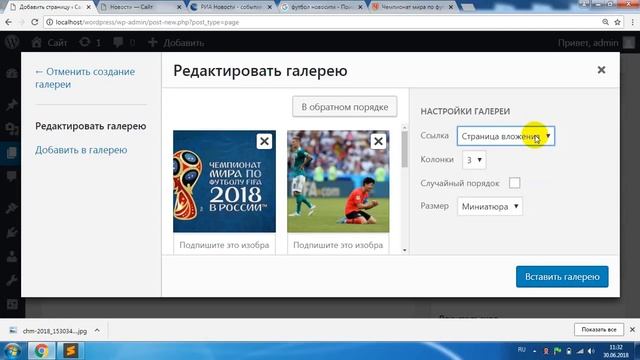
Task: Click the pin posts icon in left menu
Action: [x=11, y=104]
